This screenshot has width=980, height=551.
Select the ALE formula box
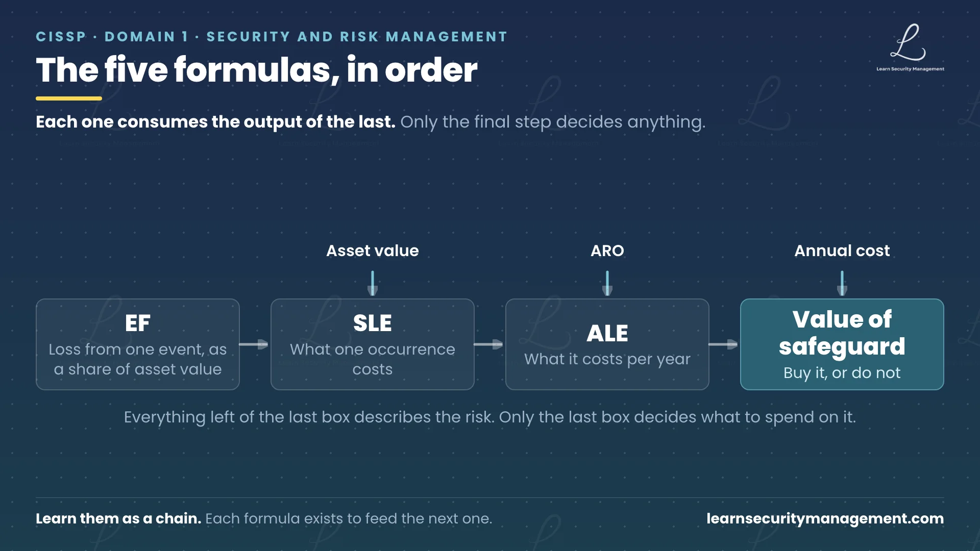point(607,344)
